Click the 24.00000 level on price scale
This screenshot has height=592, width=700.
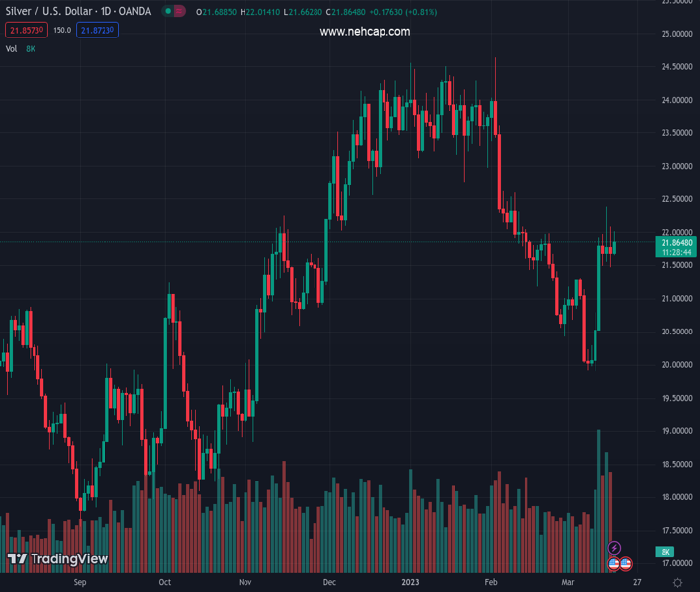click(674, 100)
